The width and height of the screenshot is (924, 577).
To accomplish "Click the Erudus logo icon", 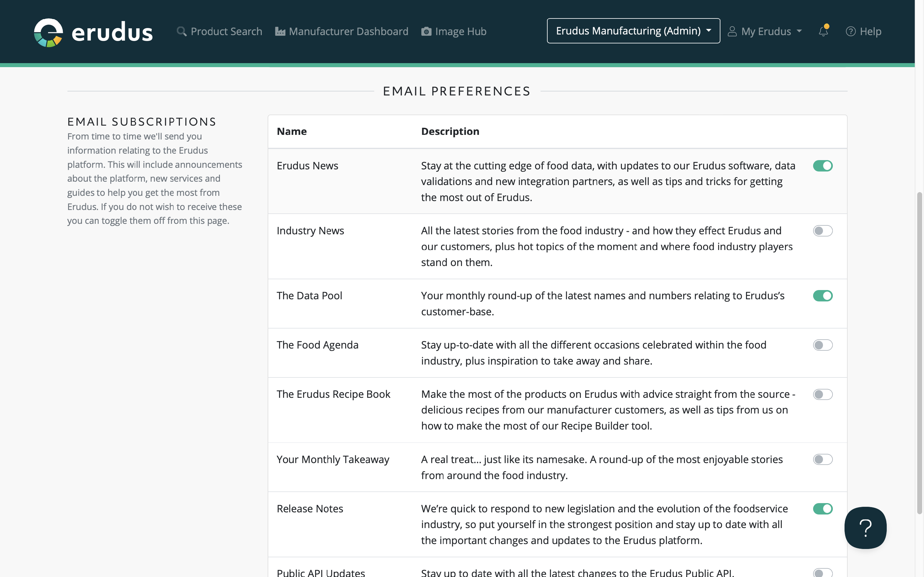I will coord(48,32).
